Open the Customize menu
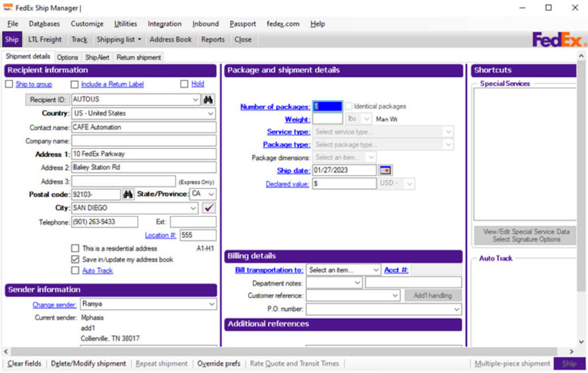The image size is (588, 373). click(x=87, y=24)
